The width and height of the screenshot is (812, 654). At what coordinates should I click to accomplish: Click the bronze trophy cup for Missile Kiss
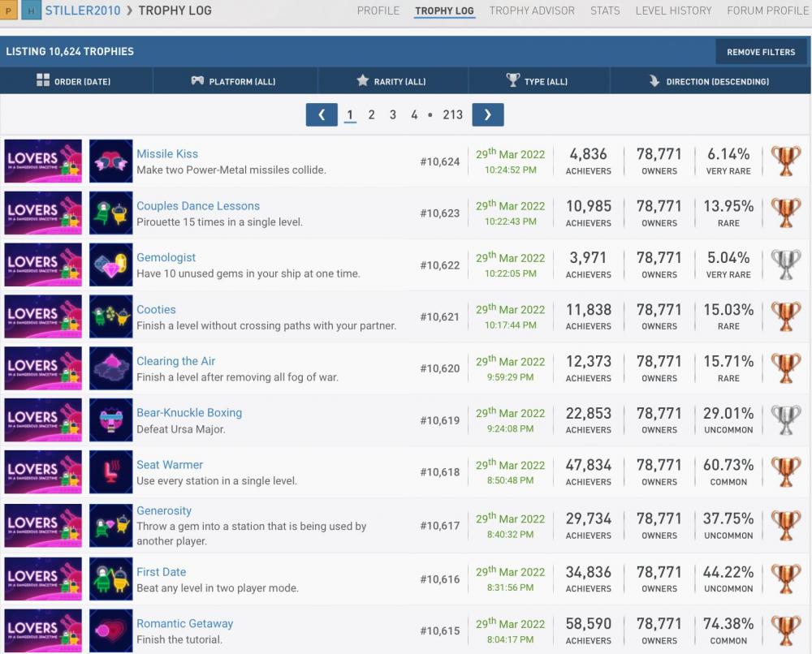coord(785,161)
